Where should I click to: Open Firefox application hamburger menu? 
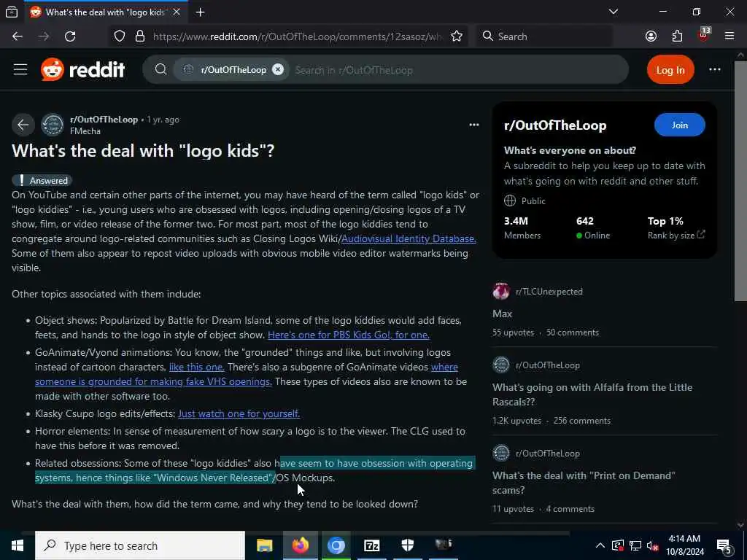pos(729,36)
